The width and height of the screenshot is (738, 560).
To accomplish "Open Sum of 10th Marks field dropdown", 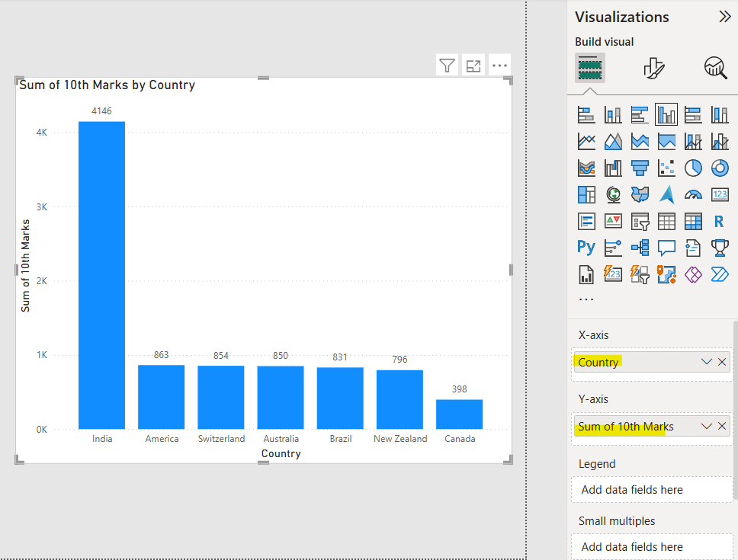I will click(707, 426).
